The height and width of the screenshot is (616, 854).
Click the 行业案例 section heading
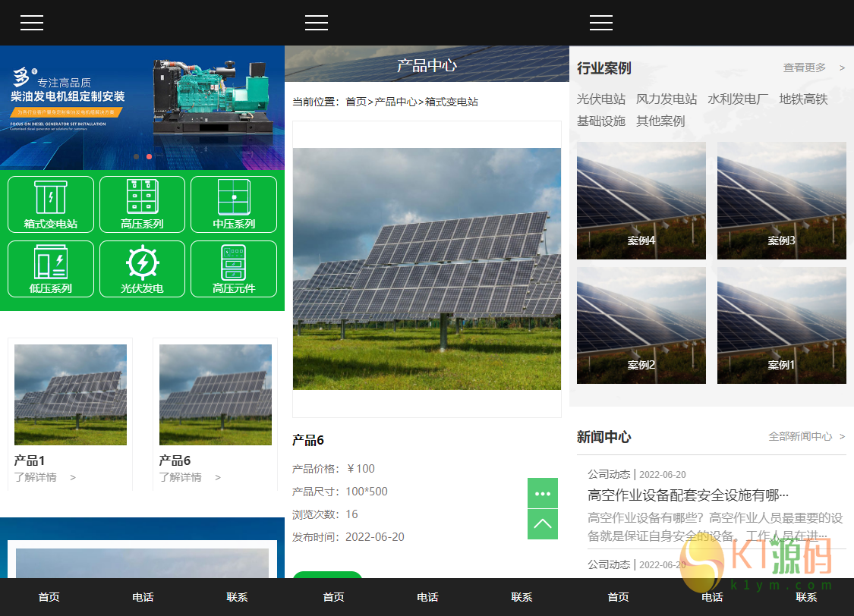(604, 68)
